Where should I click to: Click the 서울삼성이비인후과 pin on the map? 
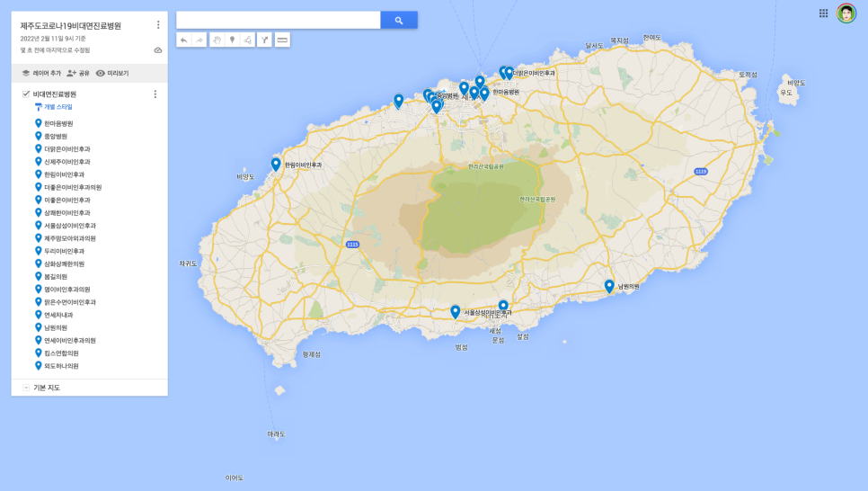pyautogui.click(x=455, y=312)
